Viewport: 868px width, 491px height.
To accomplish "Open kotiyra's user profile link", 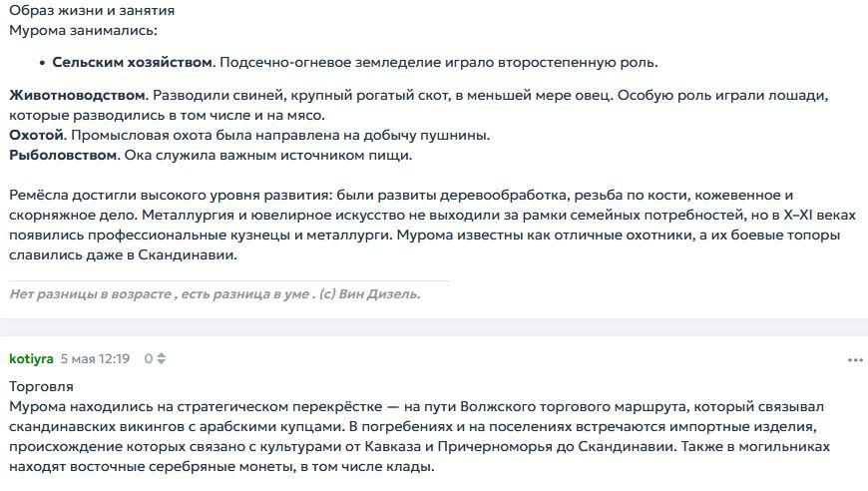I will 31,358.
